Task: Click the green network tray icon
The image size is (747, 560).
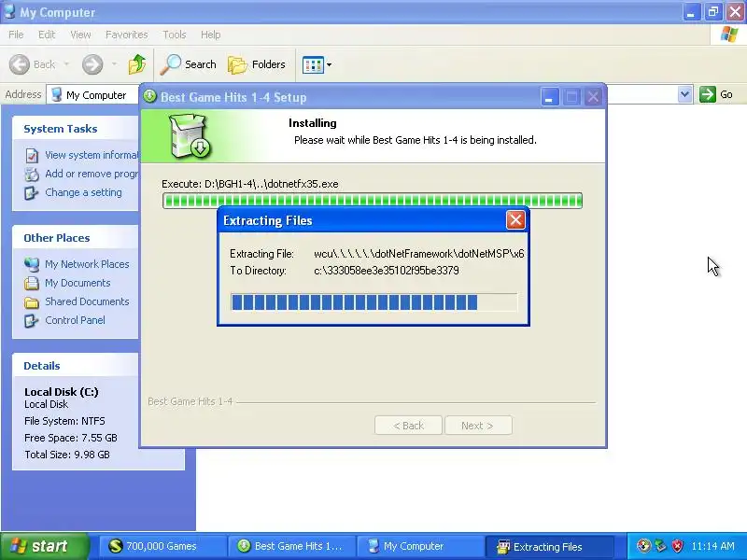Action: click(x=661, y=546)
